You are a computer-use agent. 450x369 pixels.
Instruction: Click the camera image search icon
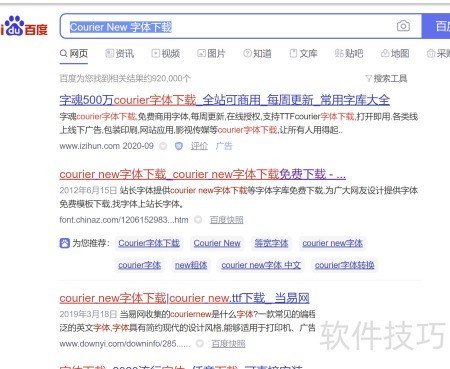point(403,26)
